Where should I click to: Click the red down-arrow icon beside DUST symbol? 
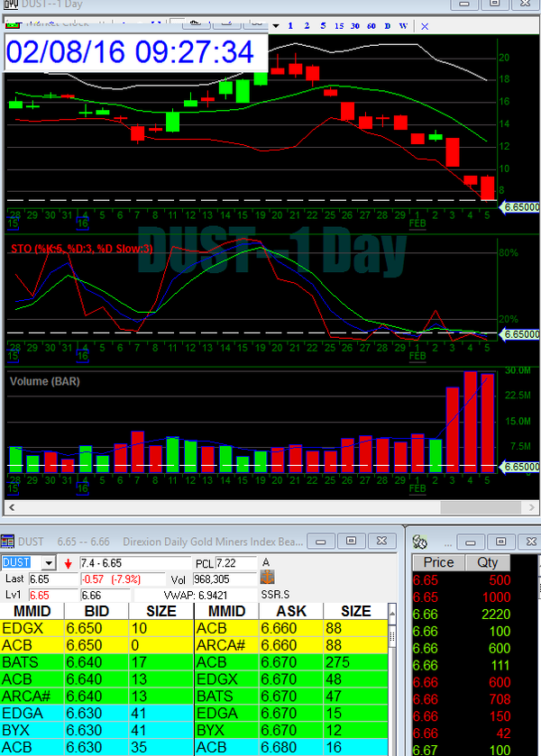click(69, 563)
